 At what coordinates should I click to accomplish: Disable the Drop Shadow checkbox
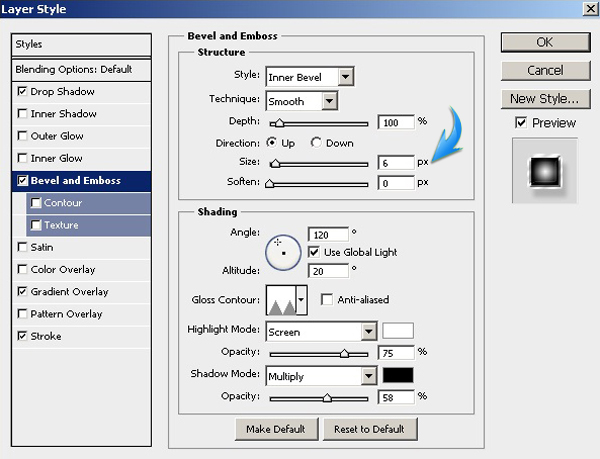pos(23,91)
